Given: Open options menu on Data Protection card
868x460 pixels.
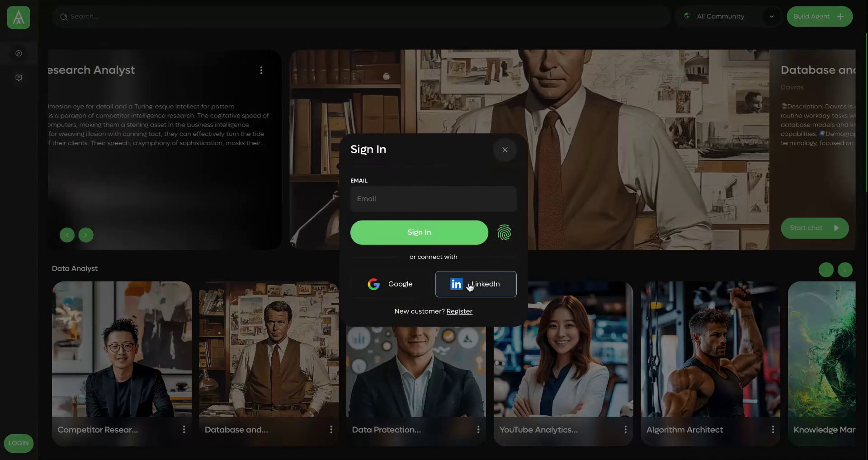Looking at the screenshot, I should coord(478,429).
